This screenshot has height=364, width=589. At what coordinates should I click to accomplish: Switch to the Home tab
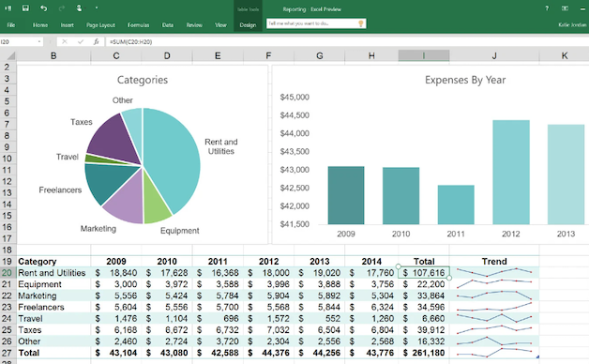coord(40,25)
